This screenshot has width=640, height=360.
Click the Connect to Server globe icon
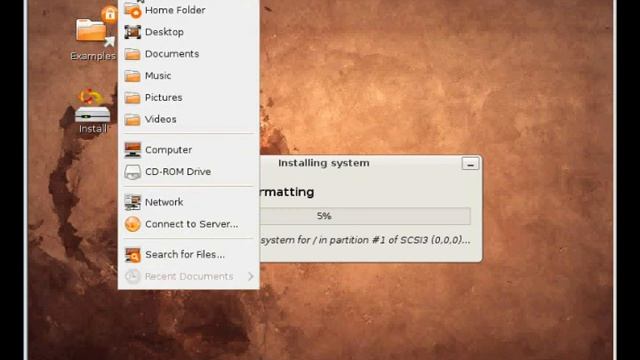click(133, 224)
